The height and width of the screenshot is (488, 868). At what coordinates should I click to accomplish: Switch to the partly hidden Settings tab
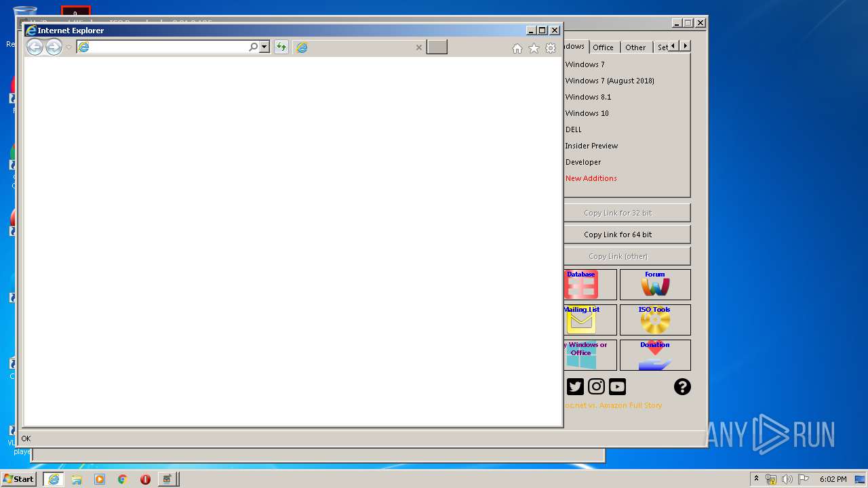[662, 47]
